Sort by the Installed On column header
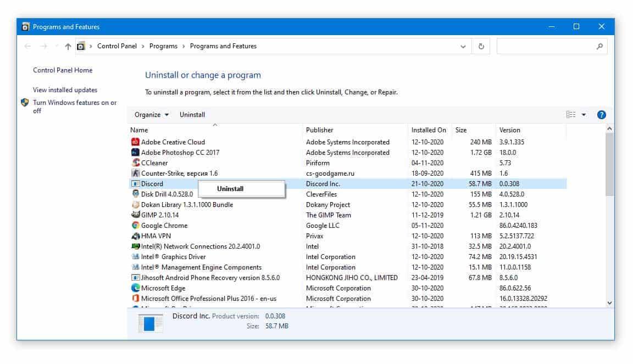The image size is (633, 364). click(430, 130)
